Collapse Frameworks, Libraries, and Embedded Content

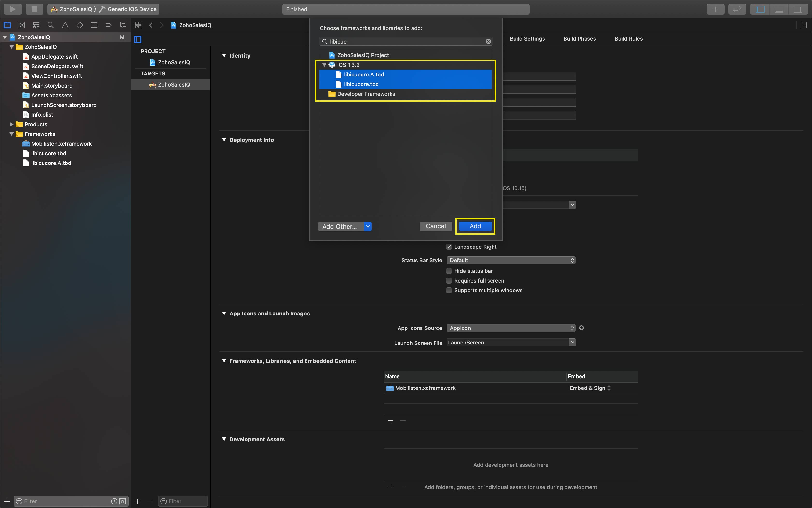224,361
